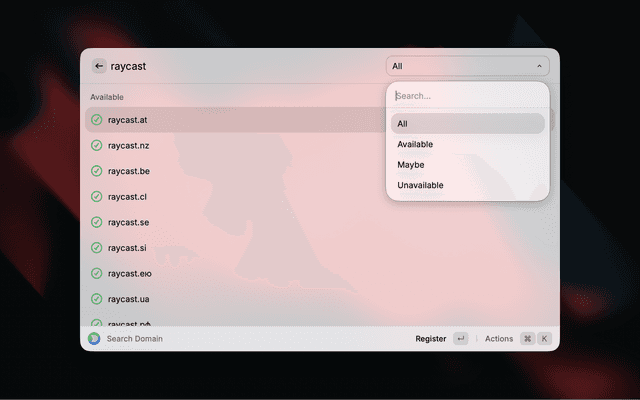Collapse the All filter dropdown chevron
The height and width of the screenshot is (400, 640).
coord(539,66)
